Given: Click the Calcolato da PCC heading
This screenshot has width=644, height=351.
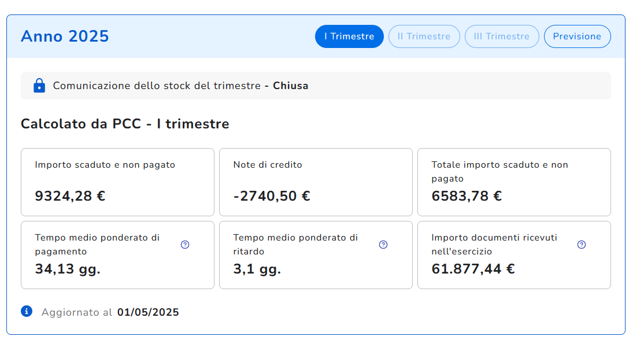Looking at the screenshot, I should (125, 124).
